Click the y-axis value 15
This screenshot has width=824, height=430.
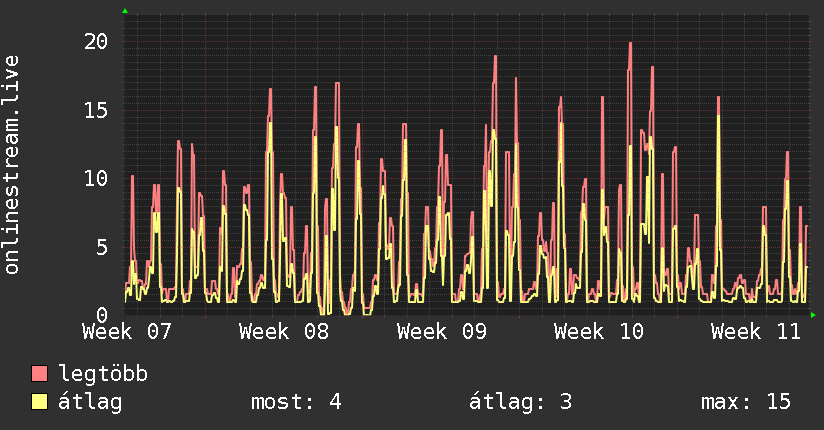[96, 110]
